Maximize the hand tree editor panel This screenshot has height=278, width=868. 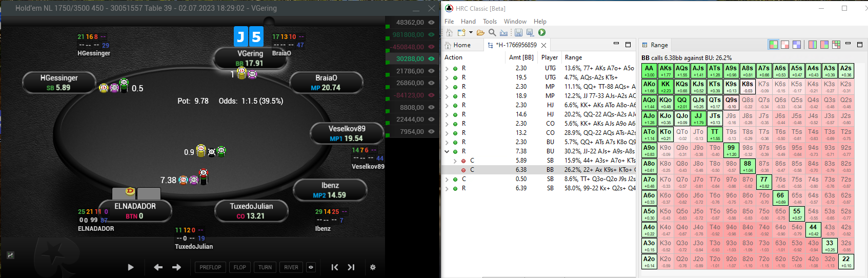tap(628, 45)
